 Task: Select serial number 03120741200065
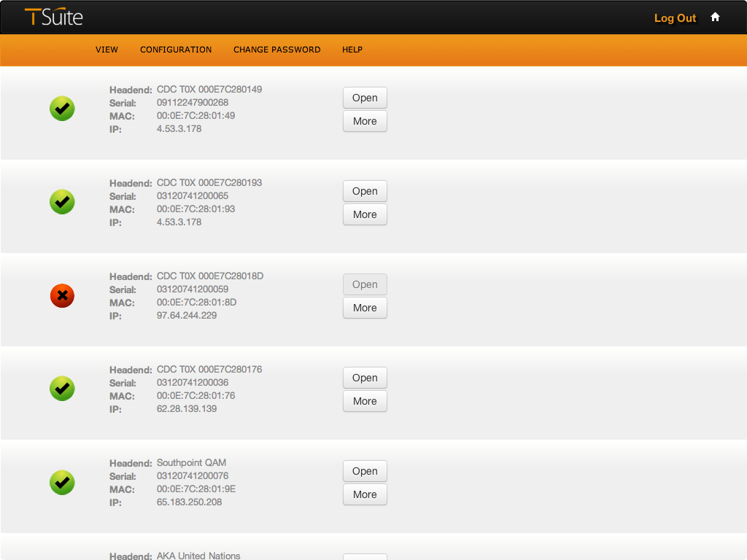[x=193, y=195]
